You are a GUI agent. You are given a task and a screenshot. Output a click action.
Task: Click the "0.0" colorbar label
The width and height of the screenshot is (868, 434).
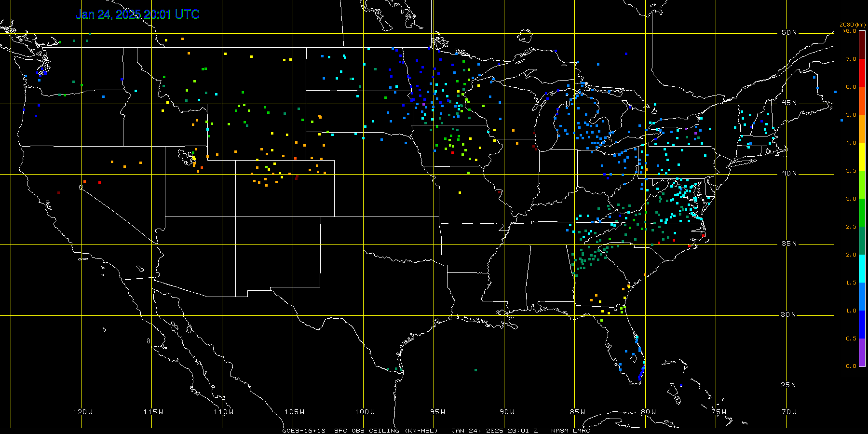(x=851, y=366)
